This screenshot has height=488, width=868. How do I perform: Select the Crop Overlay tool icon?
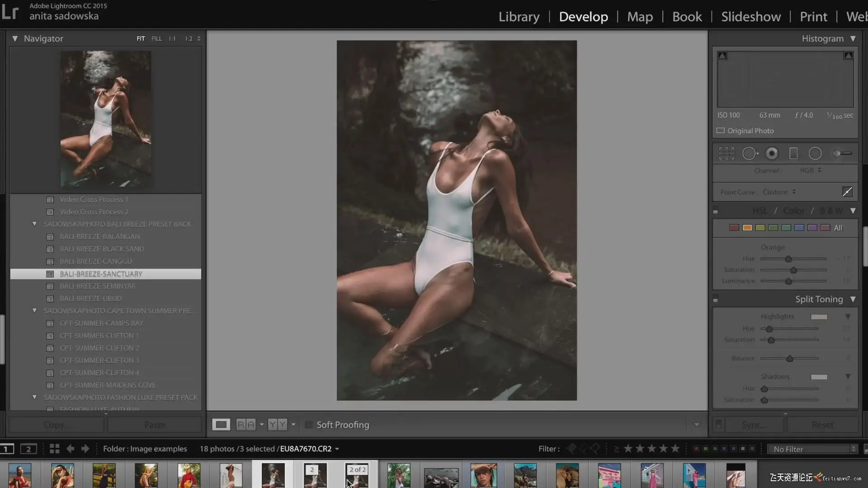[726, 154]
